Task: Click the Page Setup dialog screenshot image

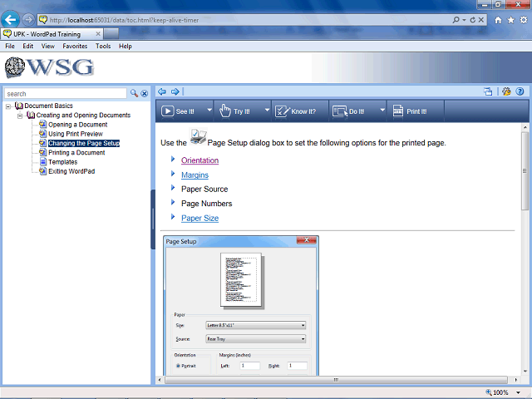Action: click(x=241, y=305)
